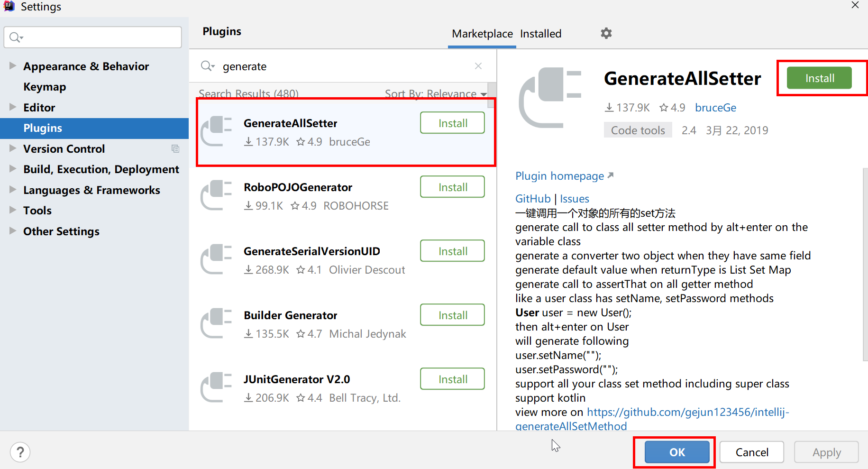Click the large GenerateAllSetter detail icon
This screenshot has height=469, width=868.
click(550, 98)
